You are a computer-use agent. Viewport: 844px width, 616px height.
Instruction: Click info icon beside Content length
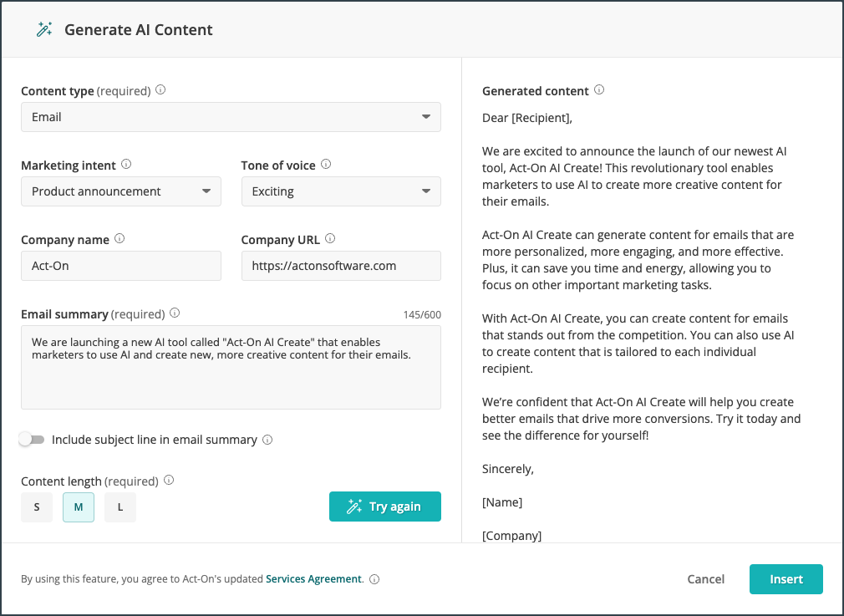click(169, 481)
